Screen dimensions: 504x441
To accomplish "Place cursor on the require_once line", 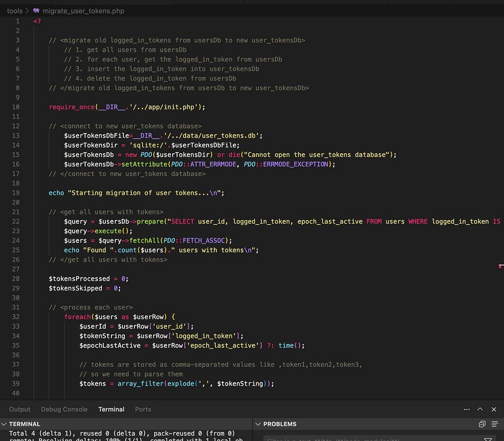I will point(127,107).
